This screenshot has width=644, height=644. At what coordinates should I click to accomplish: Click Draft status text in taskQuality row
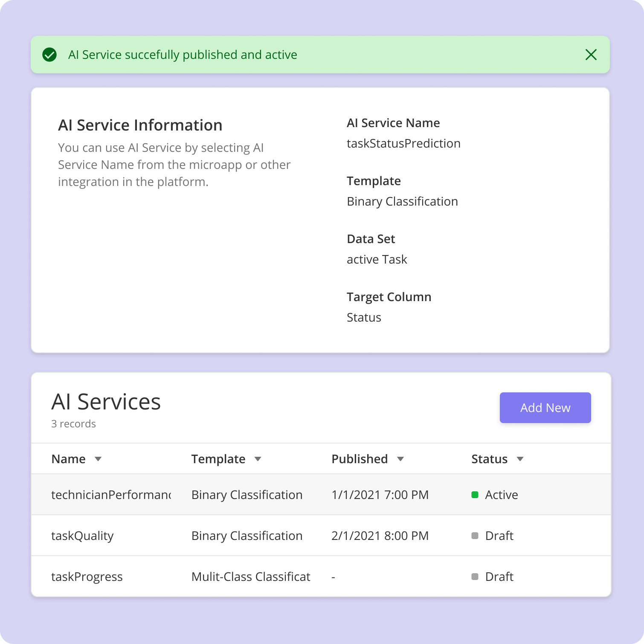pos(499,536)
